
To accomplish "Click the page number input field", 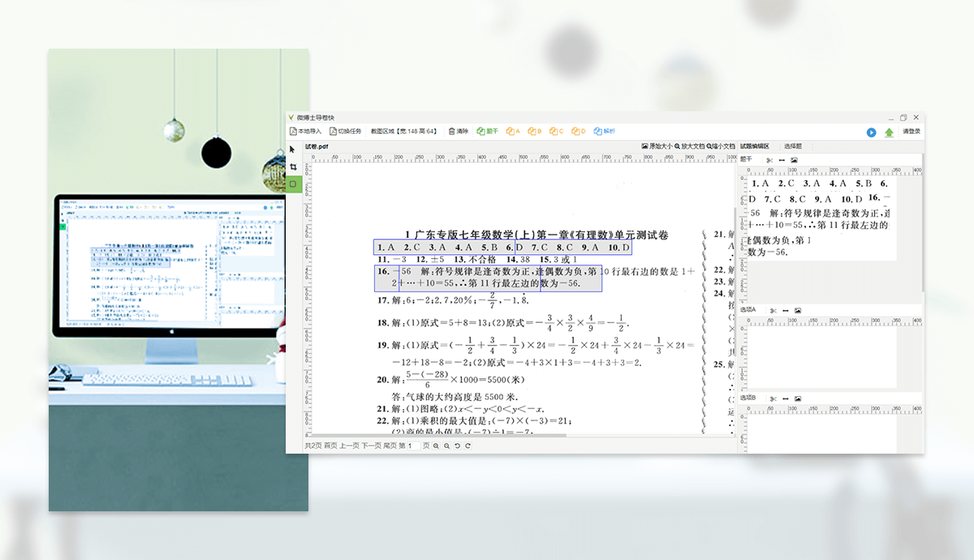I will pos(414,446).
